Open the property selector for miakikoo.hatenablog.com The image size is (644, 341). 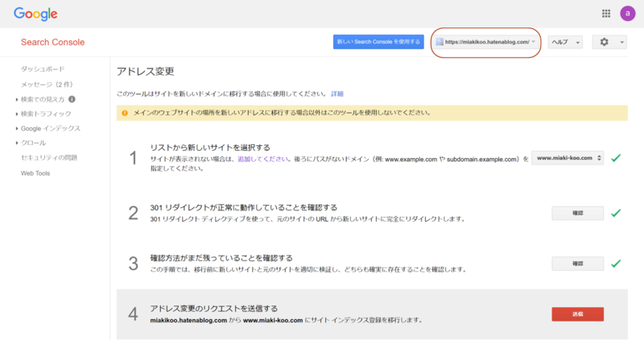coord(486,42)
